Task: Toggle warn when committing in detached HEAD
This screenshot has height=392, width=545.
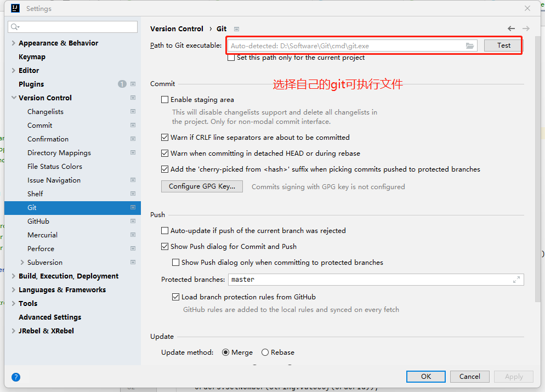Action: coord(164,154)
